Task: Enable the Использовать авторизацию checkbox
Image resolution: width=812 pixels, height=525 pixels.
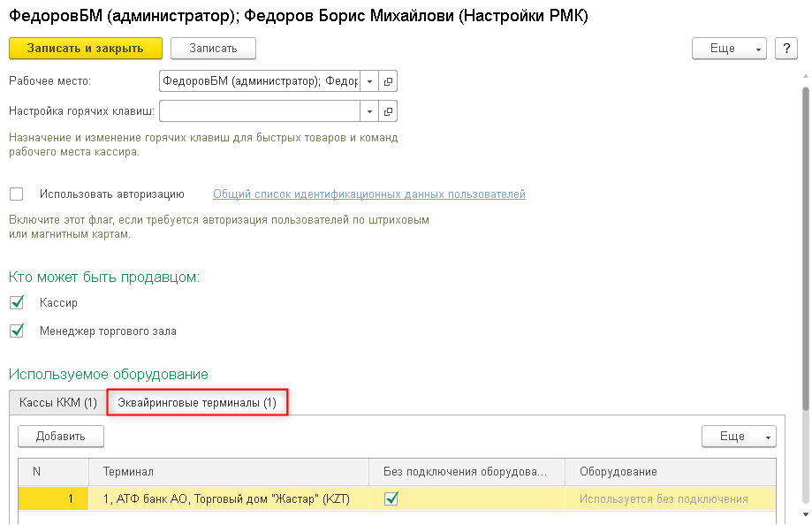Action: 17,194
